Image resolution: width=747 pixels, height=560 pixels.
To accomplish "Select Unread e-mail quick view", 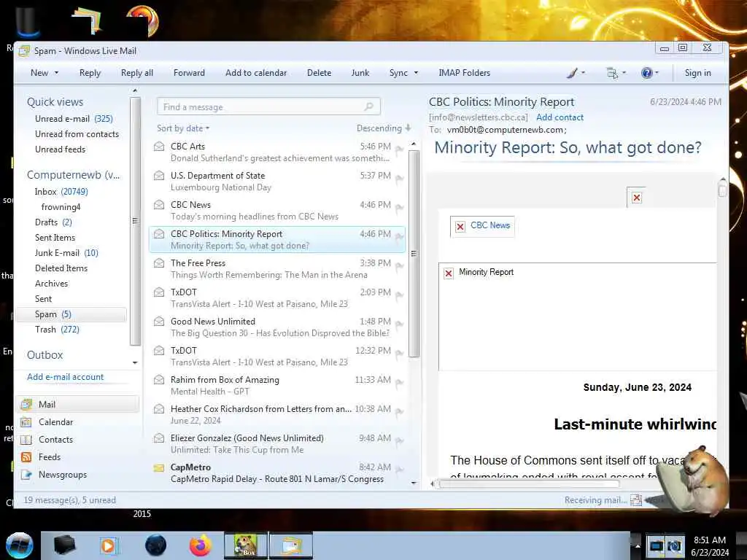I will [74, 119].
